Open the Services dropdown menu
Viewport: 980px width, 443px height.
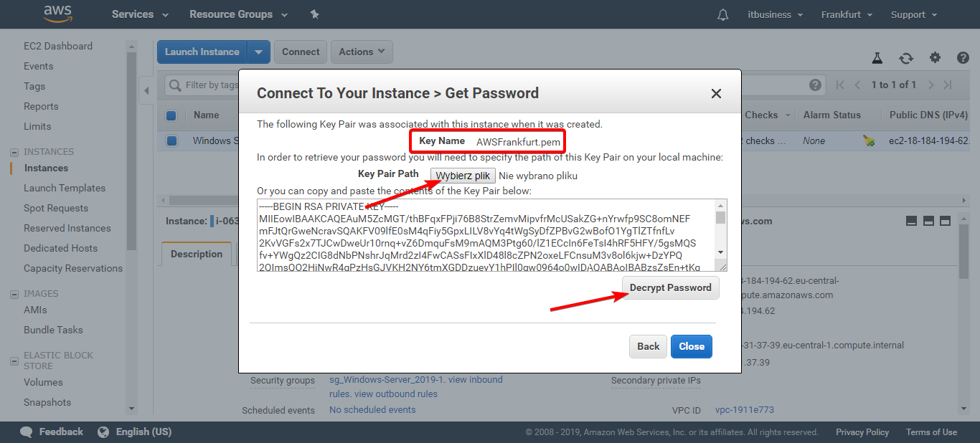[x=140, y=14]
